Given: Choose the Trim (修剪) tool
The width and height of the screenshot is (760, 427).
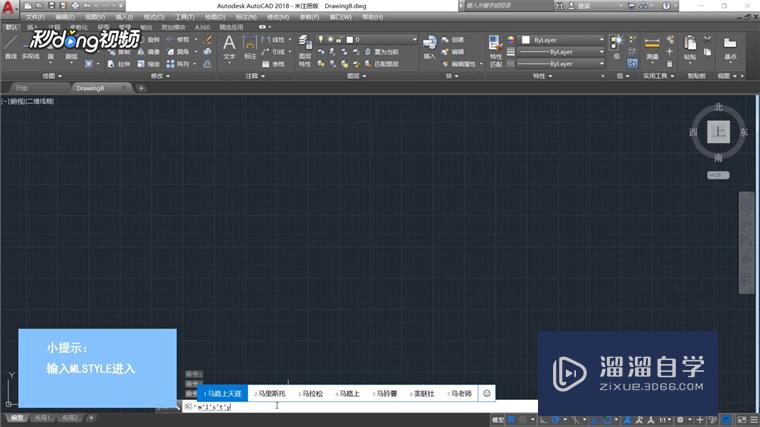Looking at the screenshot, I should (178, 39).
